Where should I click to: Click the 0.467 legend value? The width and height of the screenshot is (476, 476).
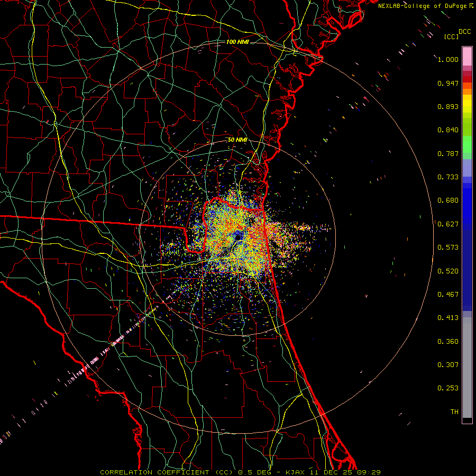coord(448,295)
